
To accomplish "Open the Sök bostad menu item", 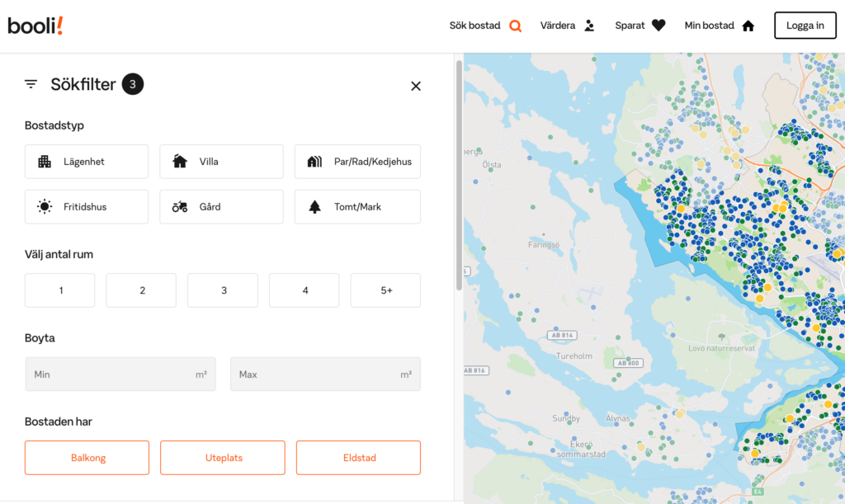I will [x=475, y=26].
